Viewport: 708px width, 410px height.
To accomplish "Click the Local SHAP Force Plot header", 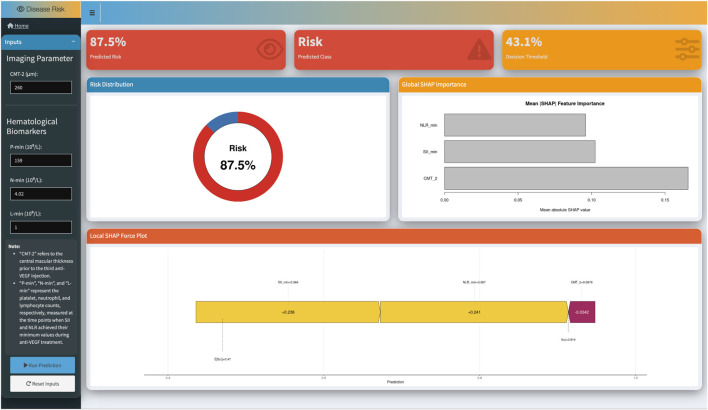I will pos(394,236).
